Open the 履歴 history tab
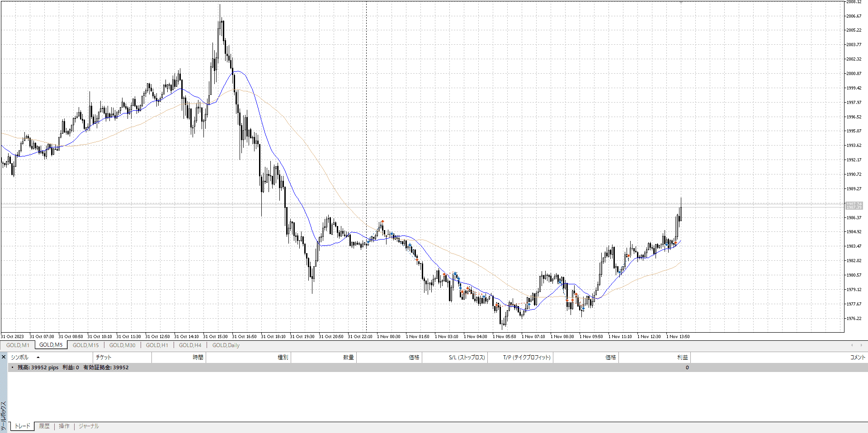 coord(44,426)
